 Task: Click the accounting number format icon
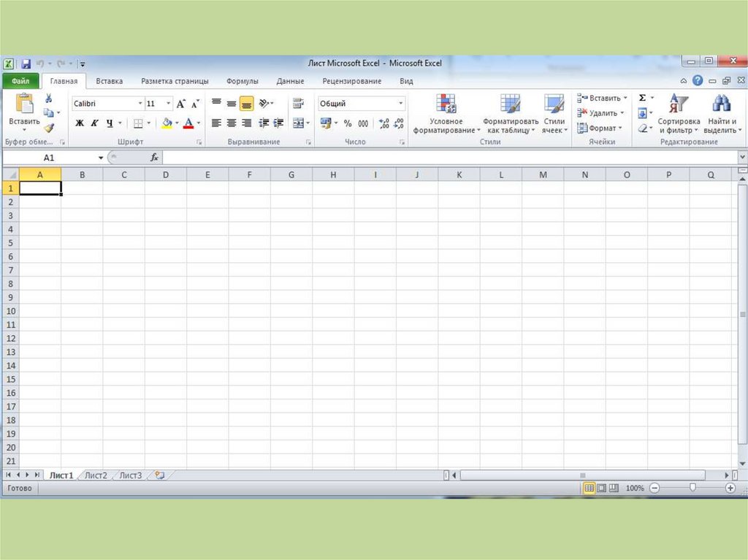pos(326,123)
